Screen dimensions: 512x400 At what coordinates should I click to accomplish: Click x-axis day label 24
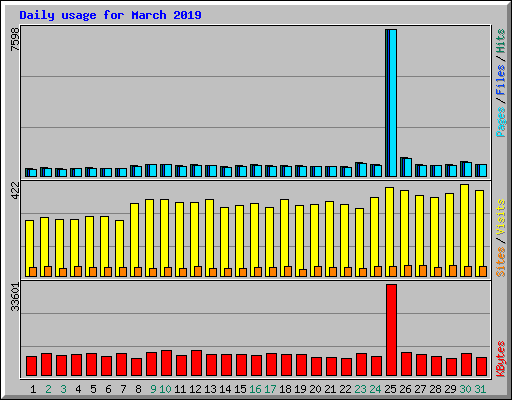375,389
